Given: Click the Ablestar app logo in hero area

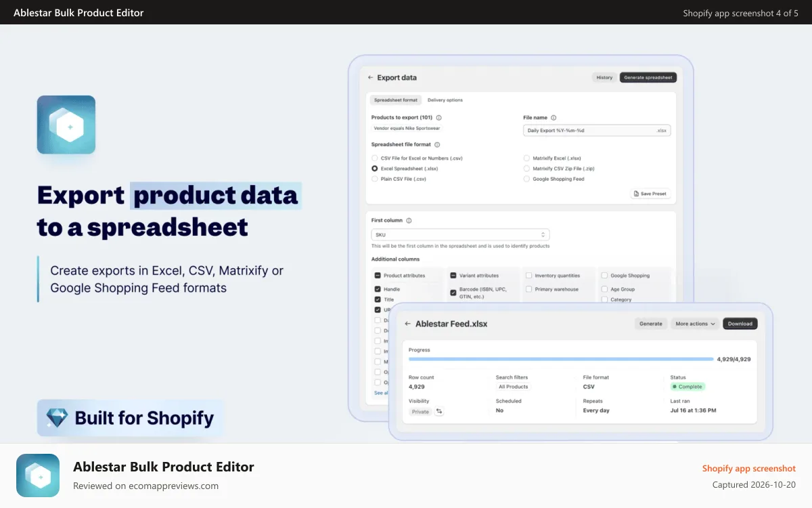Looking at the screenshot, I should point(66,125).
